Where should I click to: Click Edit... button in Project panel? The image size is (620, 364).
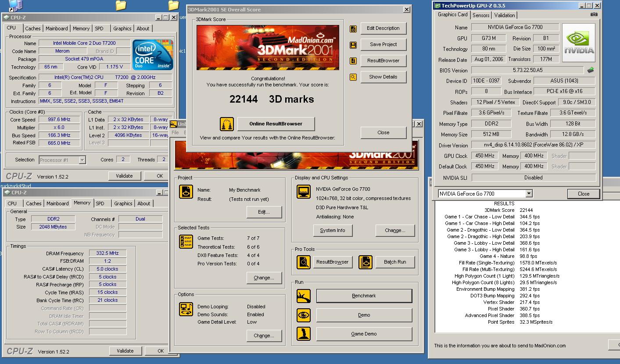pyautogui.click(x=264, y=212)
